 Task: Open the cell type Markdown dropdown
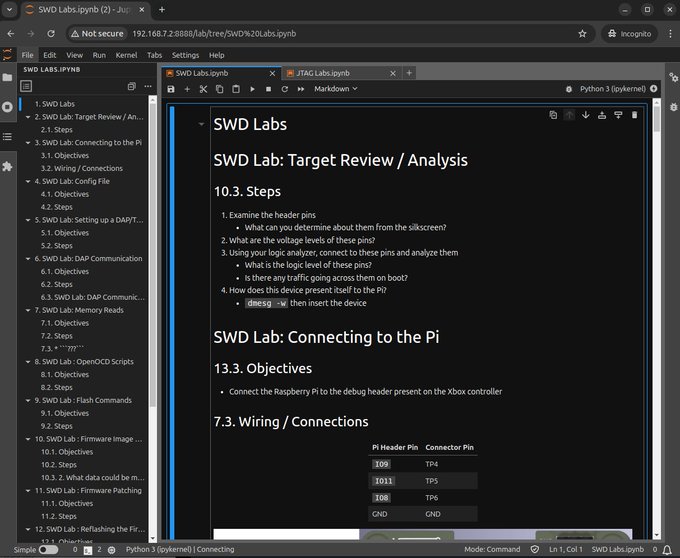click(x=336, y=88)
